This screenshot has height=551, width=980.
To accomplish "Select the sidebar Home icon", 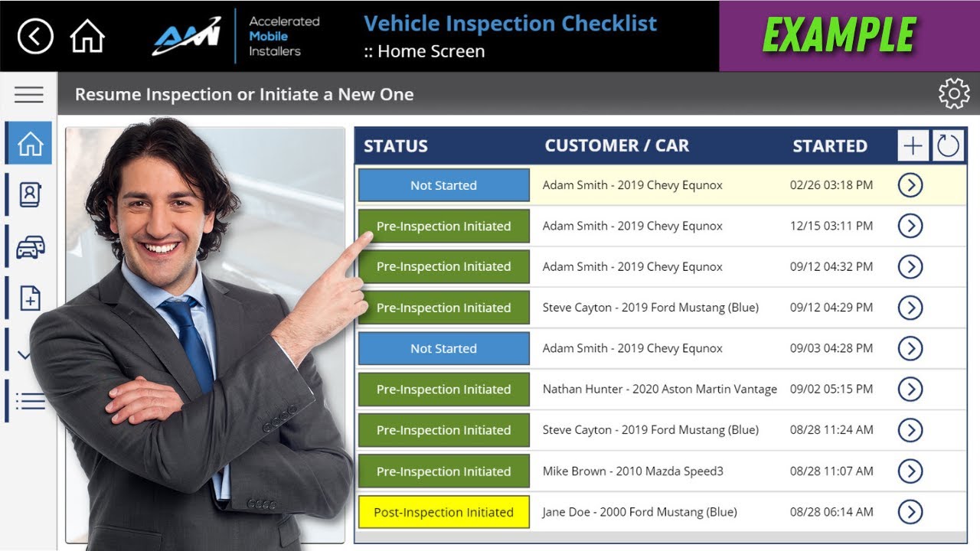I will 31,143.
